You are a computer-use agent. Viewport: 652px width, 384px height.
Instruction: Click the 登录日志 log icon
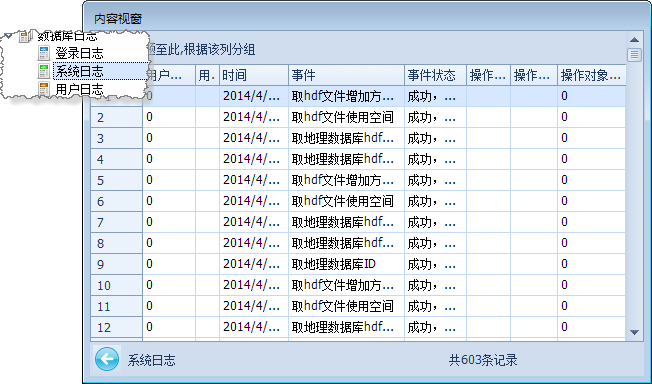point(44,53)
